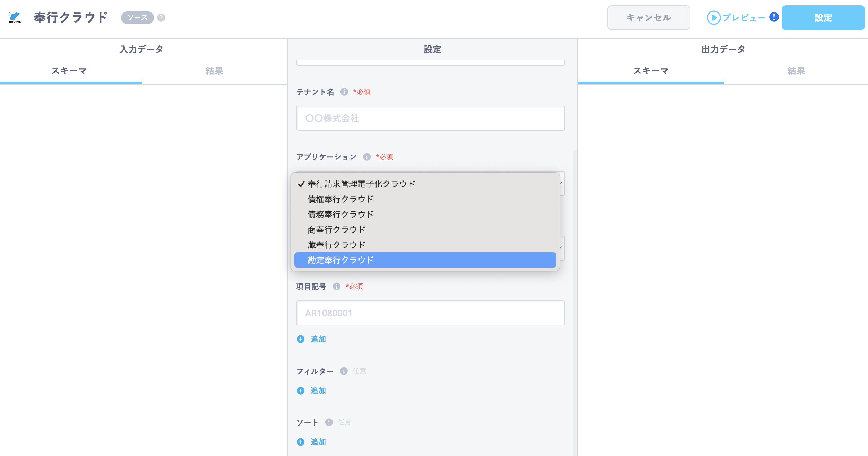Click the 出力データ heading
The image size is (868, 456).
pos(723,49)
